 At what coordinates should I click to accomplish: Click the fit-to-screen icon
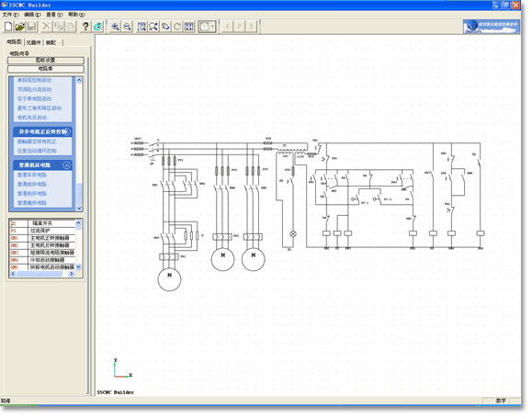point(189,27)
